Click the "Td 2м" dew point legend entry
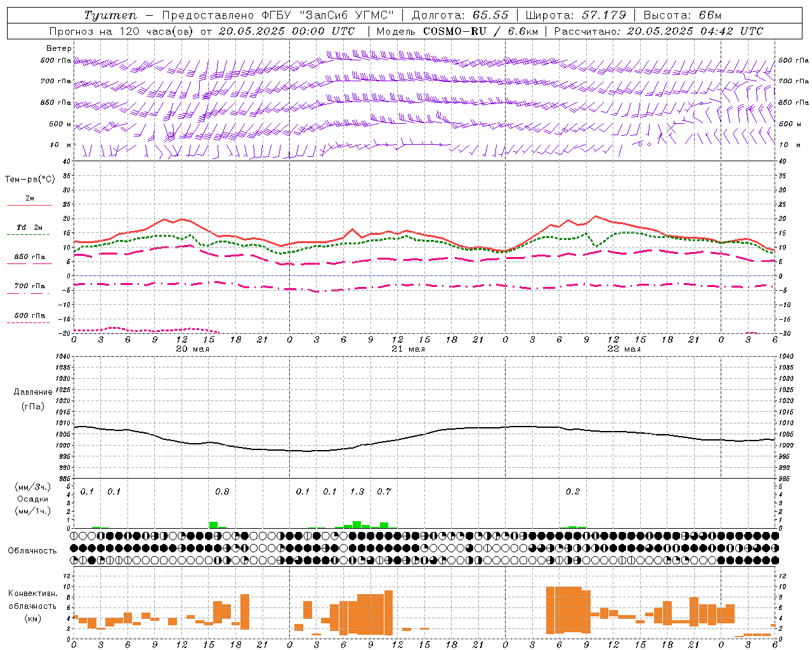 click(30, 227)
